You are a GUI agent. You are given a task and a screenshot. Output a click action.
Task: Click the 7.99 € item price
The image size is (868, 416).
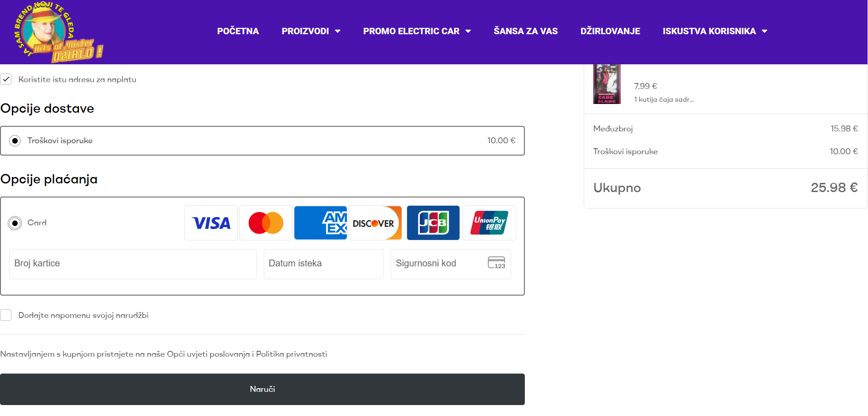click(645, 86)
